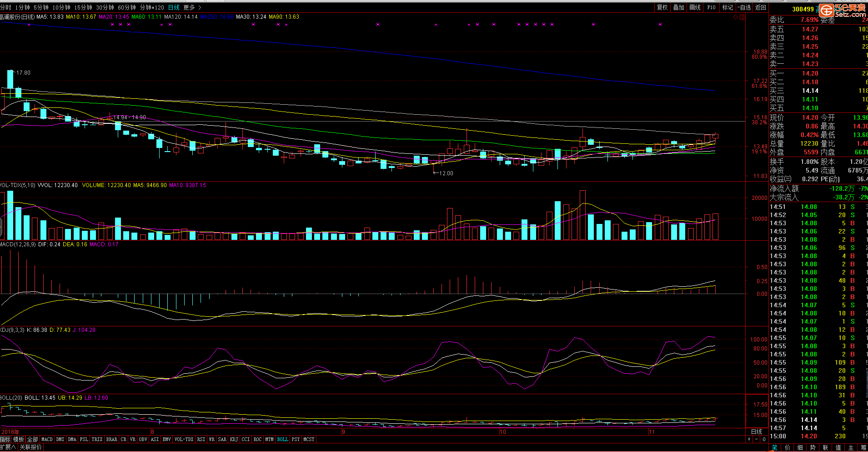Select the MTM indicator tab
Screen dimensions: 868x452
pos(269,439)
